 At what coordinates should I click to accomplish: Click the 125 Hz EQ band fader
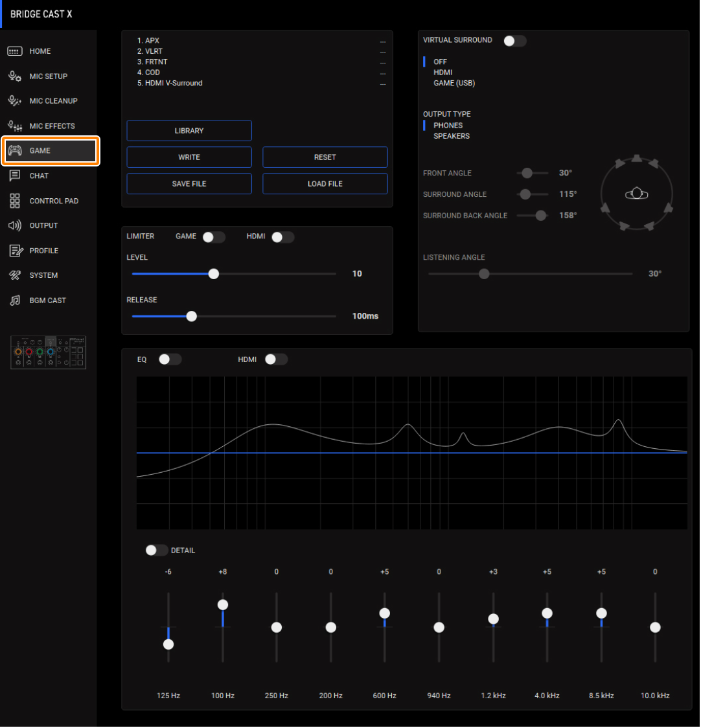click(168, 644)
